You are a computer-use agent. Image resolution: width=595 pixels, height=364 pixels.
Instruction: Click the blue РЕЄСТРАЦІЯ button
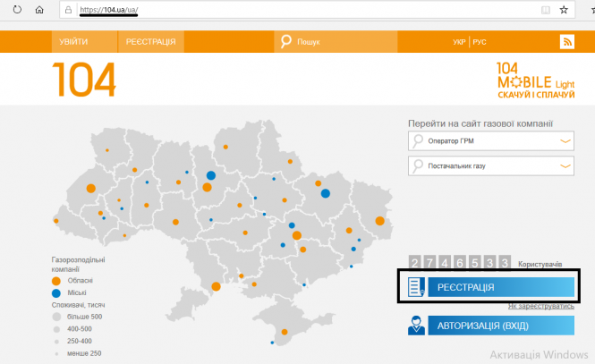[x=501, y=287]
